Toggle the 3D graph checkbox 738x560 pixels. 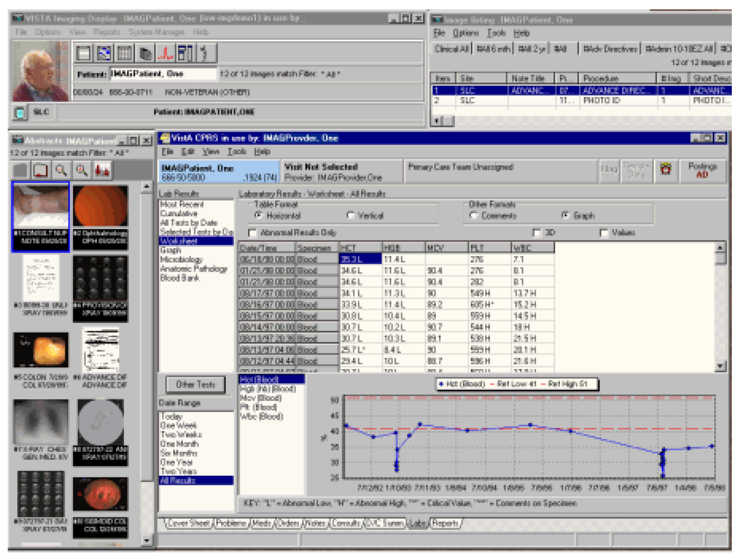click(537, 233)
